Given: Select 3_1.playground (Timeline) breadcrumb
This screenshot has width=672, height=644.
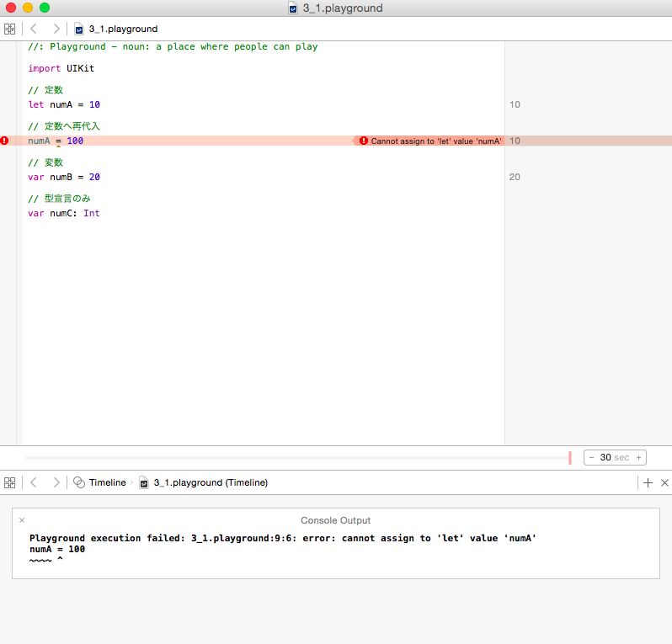Looking at the screenshot, I should 211,482.
